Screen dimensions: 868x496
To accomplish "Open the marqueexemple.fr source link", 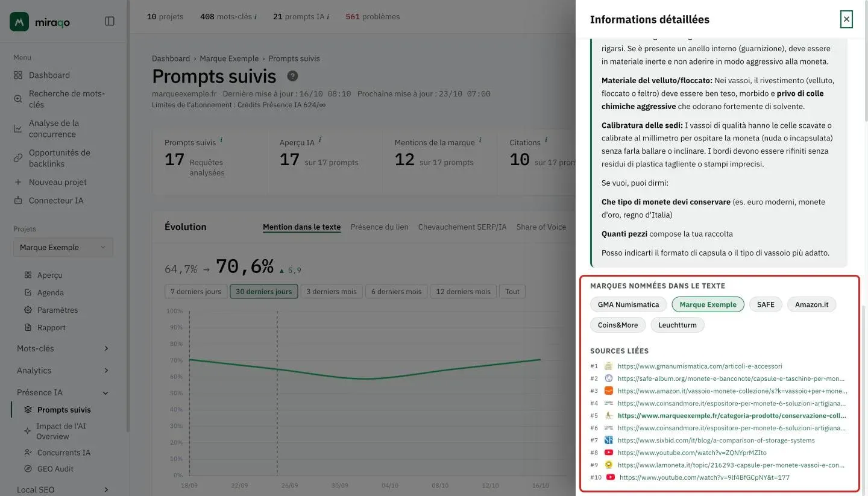I will point(732,416).
